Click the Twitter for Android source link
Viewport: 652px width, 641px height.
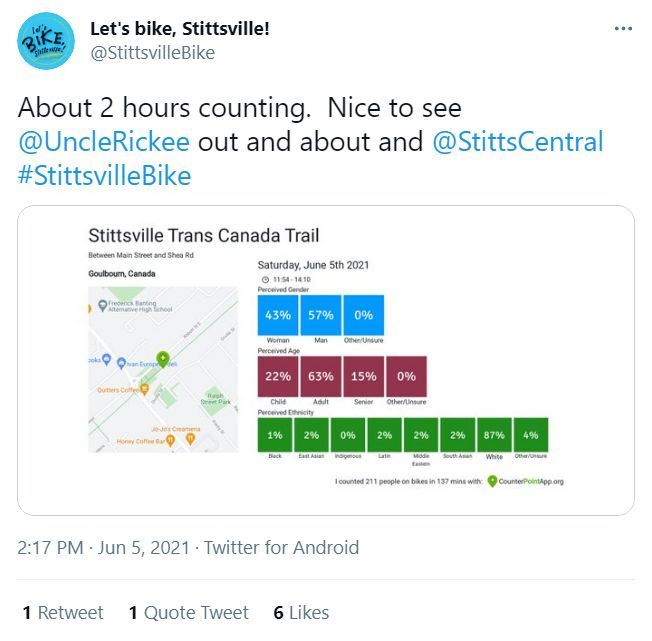pos(281,547)
